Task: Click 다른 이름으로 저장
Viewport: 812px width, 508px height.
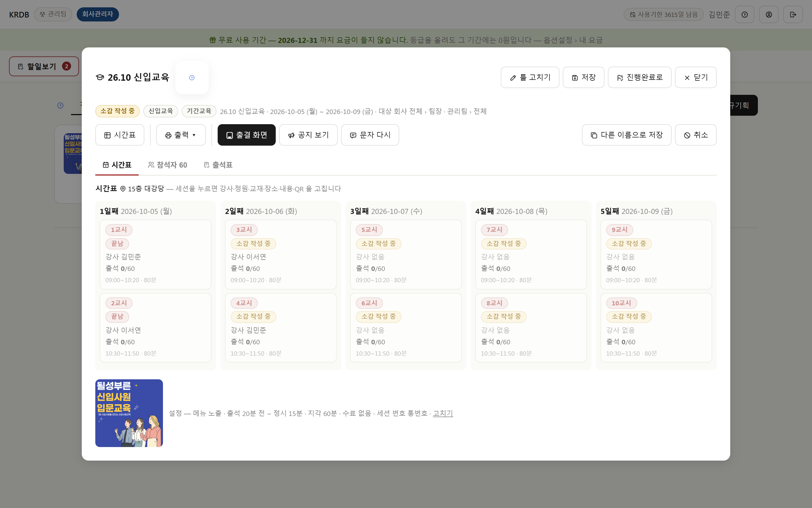Action: click(x=626, y=135)
